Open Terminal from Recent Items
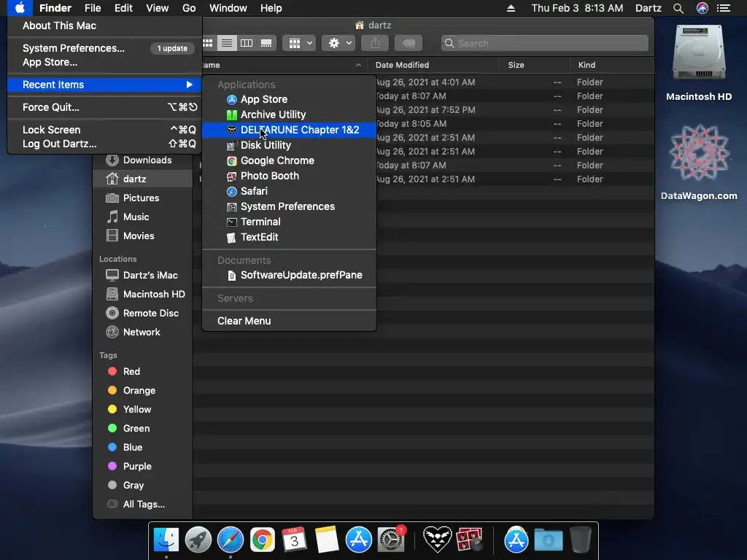 pyautogui.click(x=289, y=222)
